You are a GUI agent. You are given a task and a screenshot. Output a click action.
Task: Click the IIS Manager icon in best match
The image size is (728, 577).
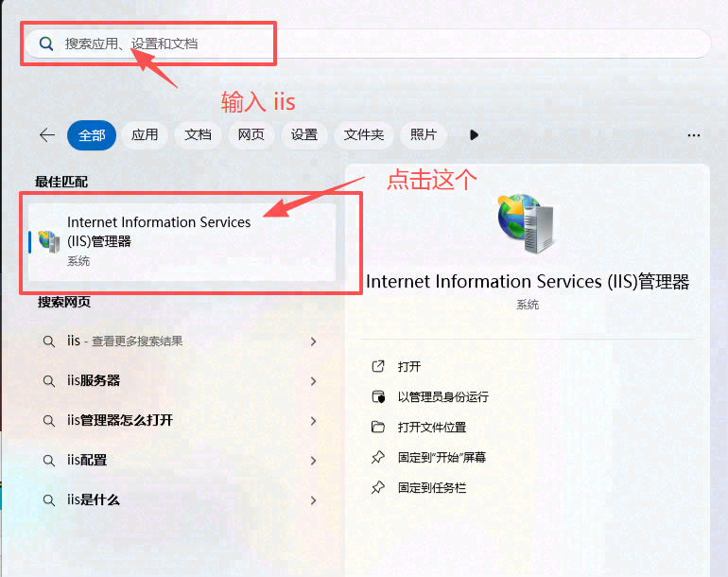(x=49, y=240)
